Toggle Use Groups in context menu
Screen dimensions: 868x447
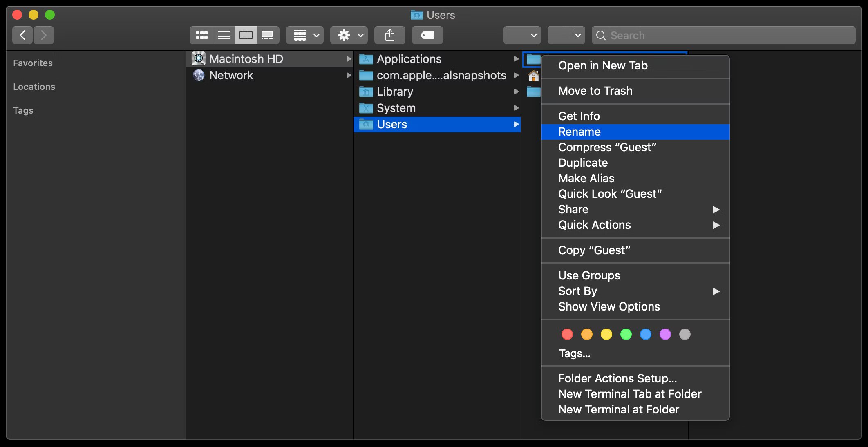(x=589, y=275)
